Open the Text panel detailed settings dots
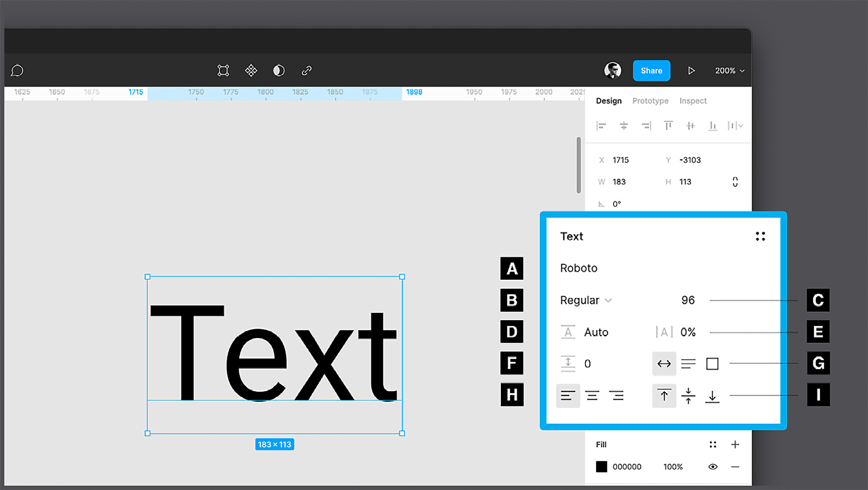The height and width of the screenshot is (490, 868). click(x=761, y=236)
